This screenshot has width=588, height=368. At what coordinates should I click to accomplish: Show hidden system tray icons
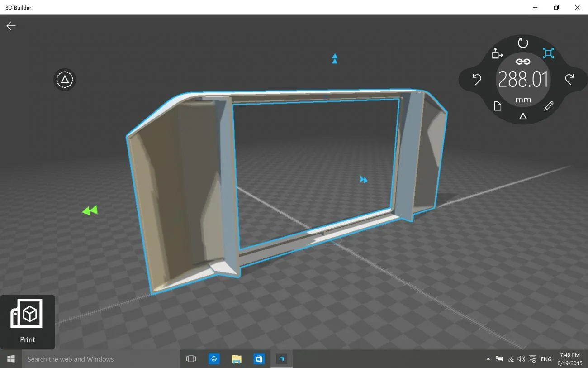tap(488, 359)
